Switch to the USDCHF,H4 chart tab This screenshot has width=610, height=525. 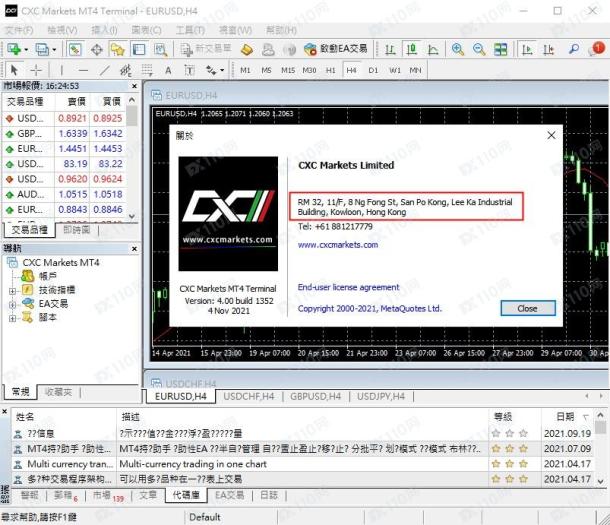pyautogui.click(x=249, y=396)
